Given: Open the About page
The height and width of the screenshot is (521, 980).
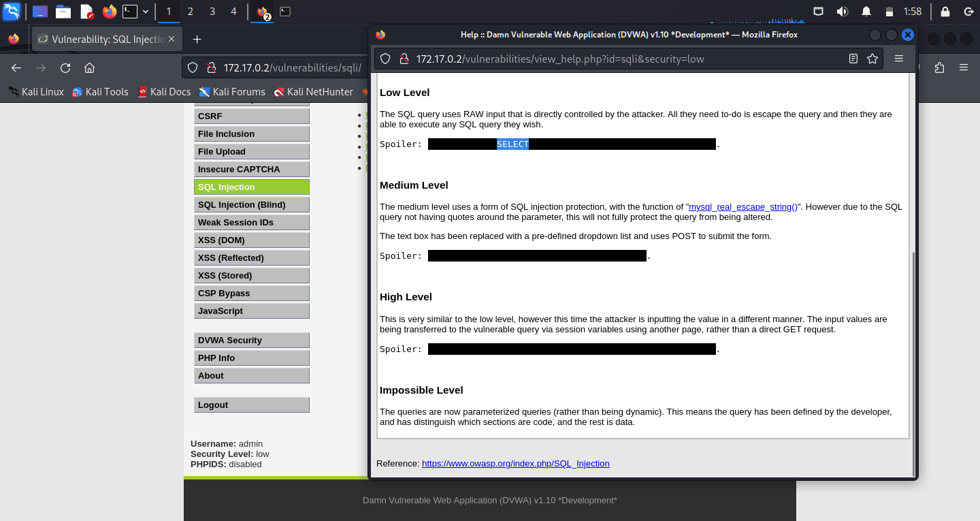Looking at the screenshot, I should point(252,376).
